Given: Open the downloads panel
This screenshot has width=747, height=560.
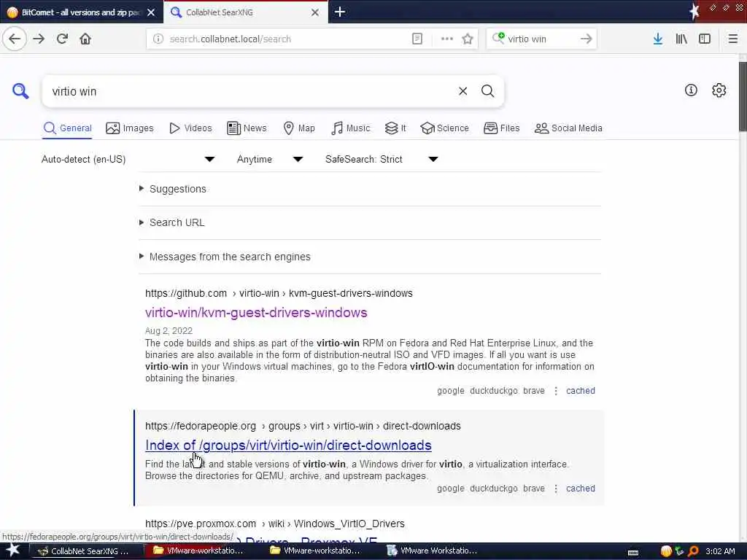Looking at the screenshot, I should point(658,39).
